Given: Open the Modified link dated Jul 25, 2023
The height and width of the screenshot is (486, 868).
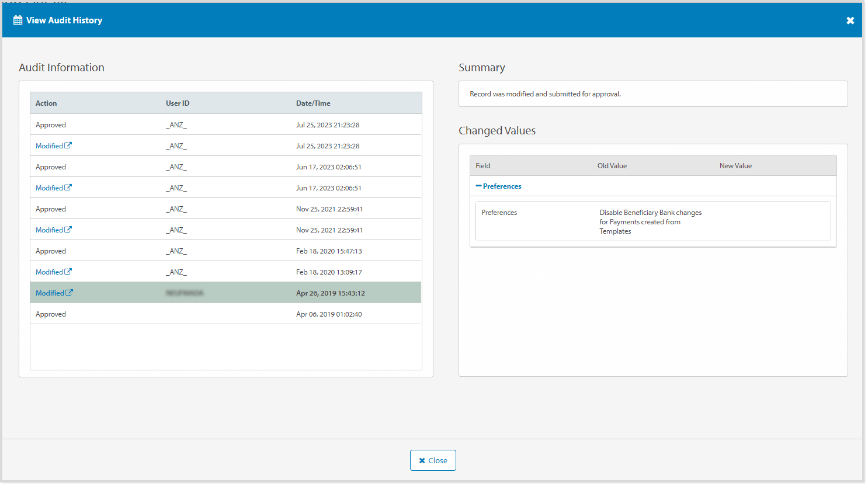Looking at the screenshot, I should tap(49, 146).
